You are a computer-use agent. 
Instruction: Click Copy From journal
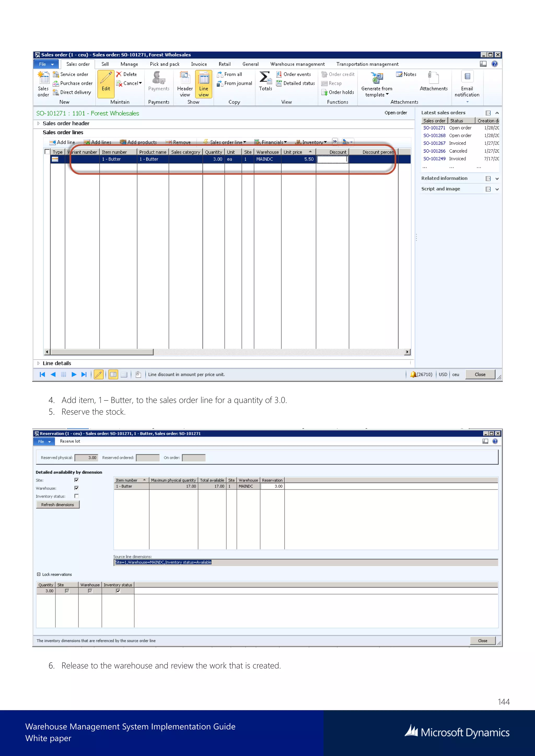pos(234,83)
